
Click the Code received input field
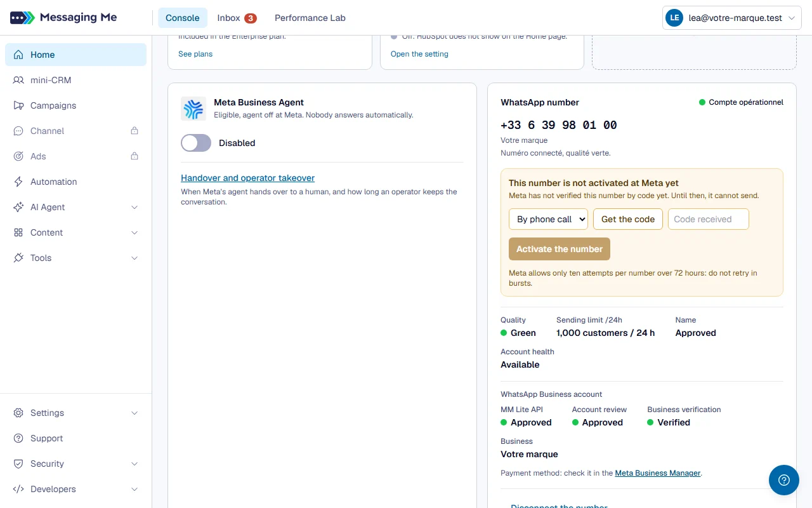click(709, 219)
